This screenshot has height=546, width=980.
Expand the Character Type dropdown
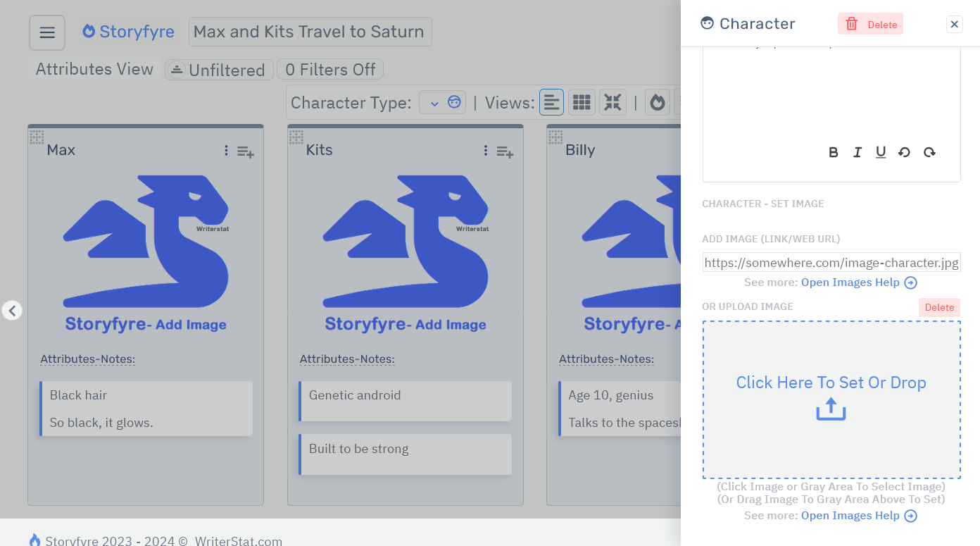click(442, 101)
